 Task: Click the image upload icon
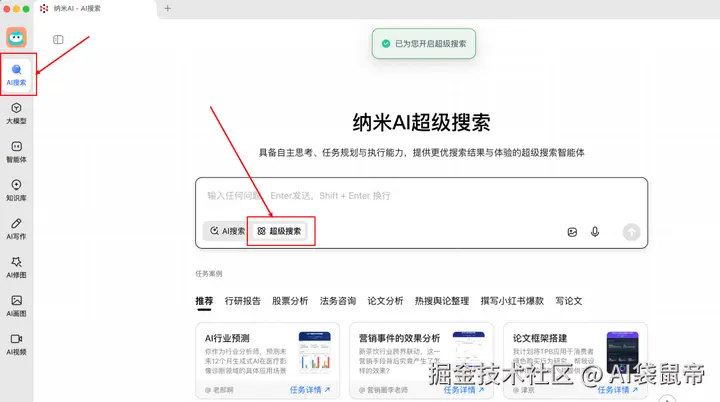[x=572, y=232]
